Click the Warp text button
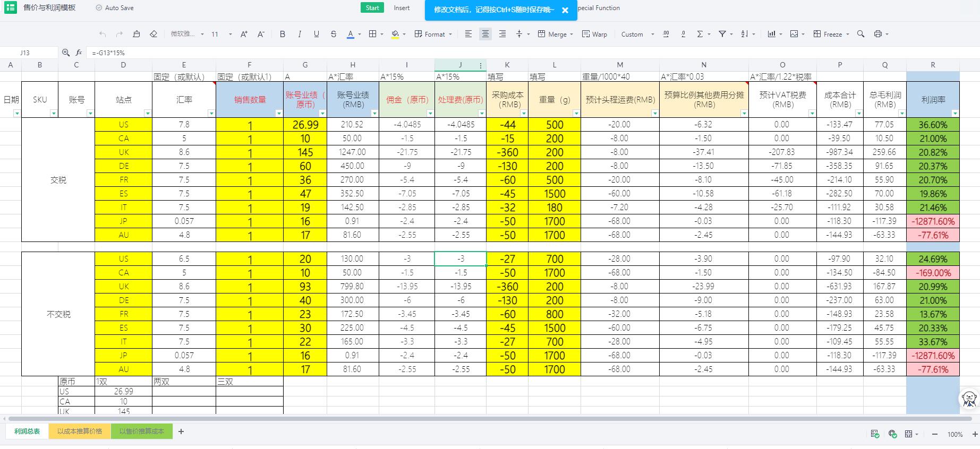The width and height of the screenshot is (980, 449). point(594,34)
